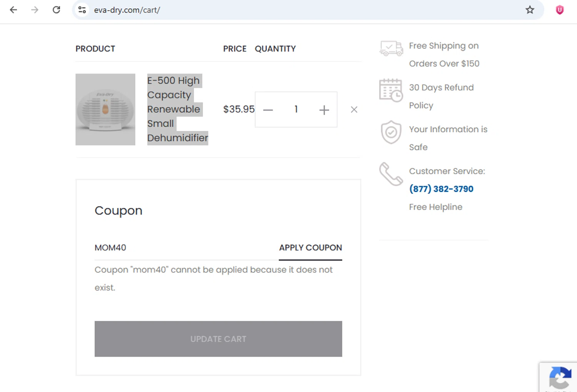Decrease quantity with the minus button

pyautogui.click(x=268, y=110)
